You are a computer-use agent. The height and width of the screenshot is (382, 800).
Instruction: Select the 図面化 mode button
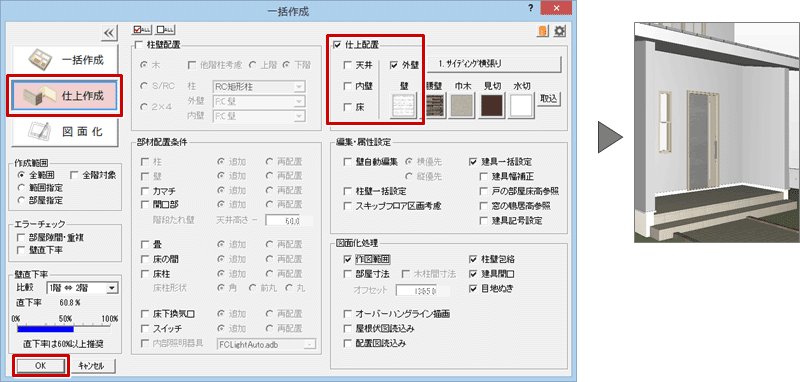pyautogui.click(x=65, y=131)
